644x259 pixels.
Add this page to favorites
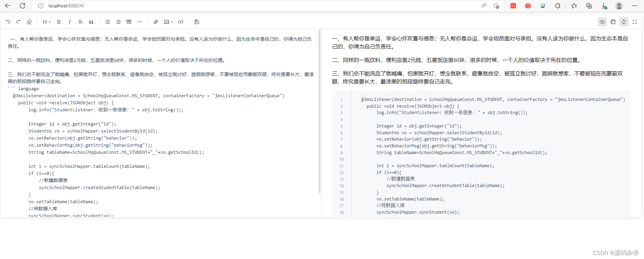496,6
